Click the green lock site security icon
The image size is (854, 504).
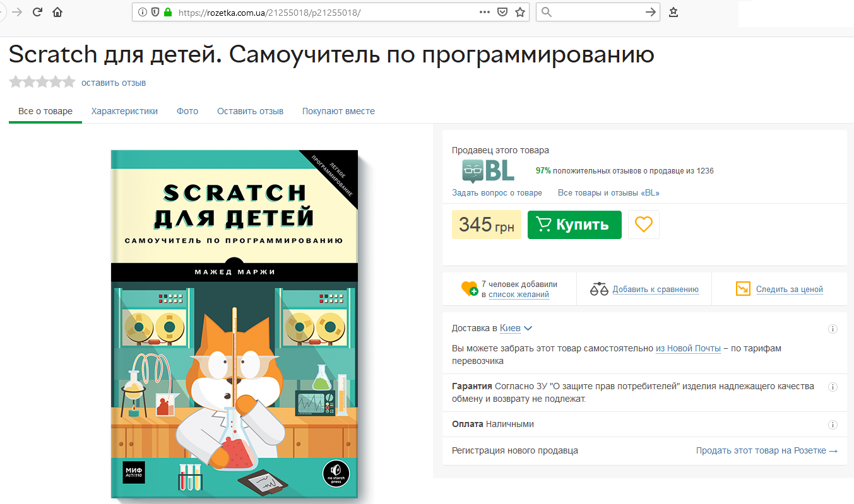pos(167,12)
